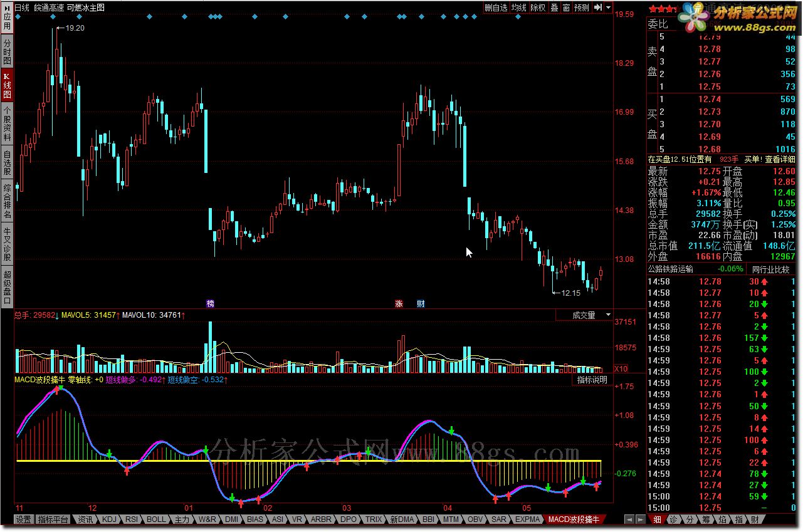This screenshot has height=532, width=803.
Task: Click the skip-to-end arrow icon
Action: coord(598,8)
